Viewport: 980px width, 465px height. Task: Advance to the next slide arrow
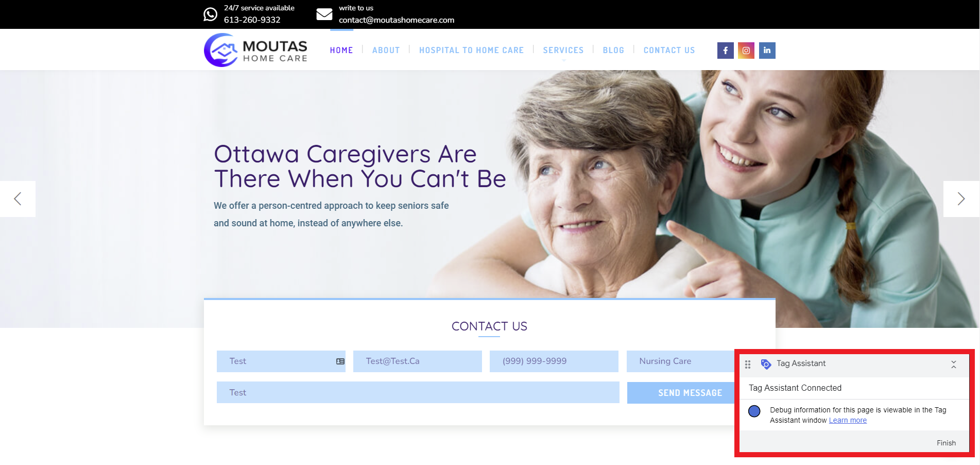[x=961, y=199]
